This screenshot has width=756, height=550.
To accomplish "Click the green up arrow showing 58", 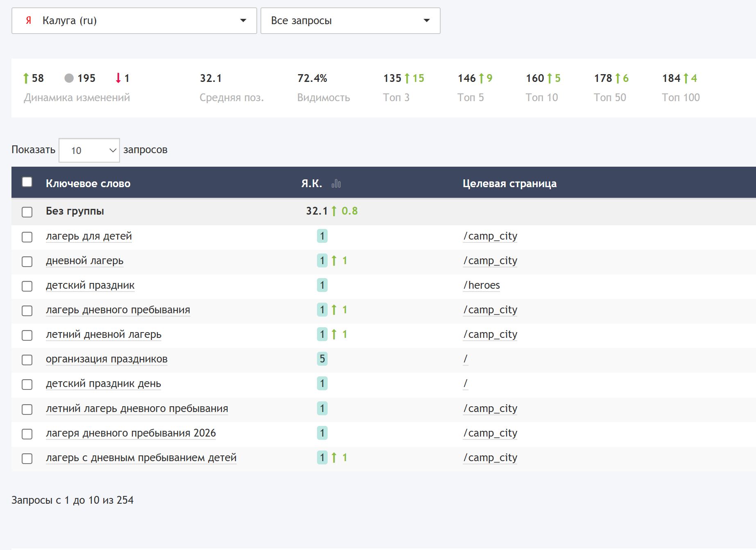I will click(26, 78).
